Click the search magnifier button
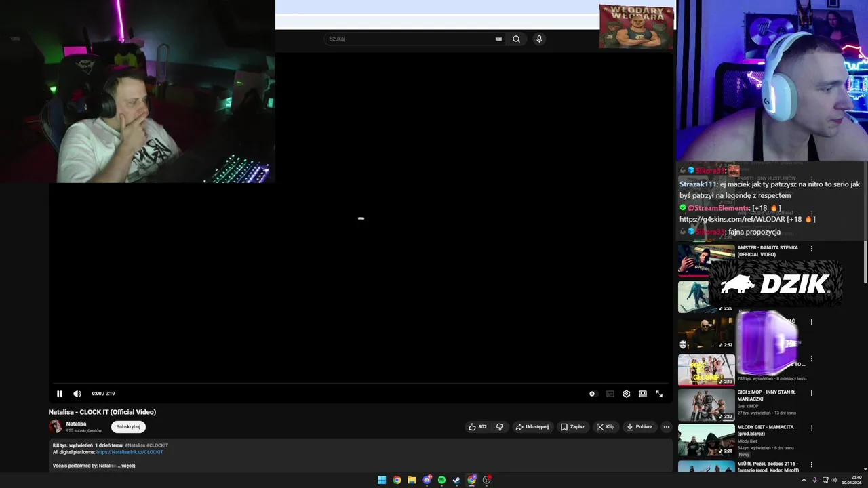Screen dimensions: 868x488 click(x=516, y=39)
